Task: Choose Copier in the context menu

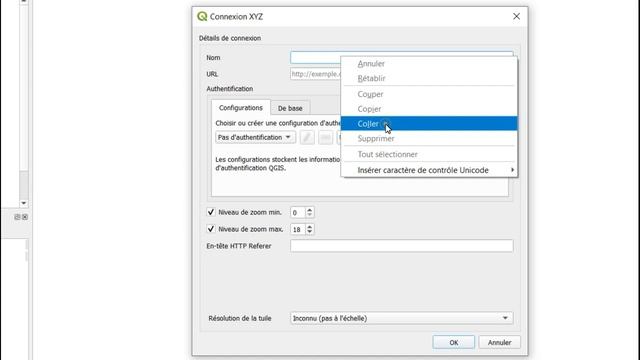Action: (429, 109)
